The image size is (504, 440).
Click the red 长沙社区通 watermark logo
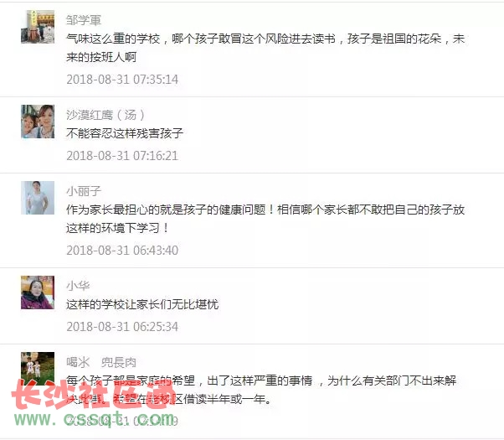93,394
